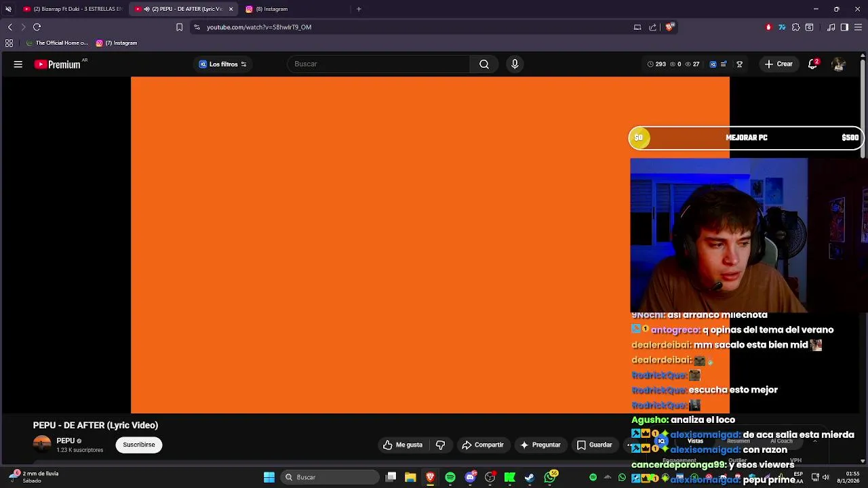Open PEPU channel avatar
This screenshot has width=868, height=488.
point(42,445)
